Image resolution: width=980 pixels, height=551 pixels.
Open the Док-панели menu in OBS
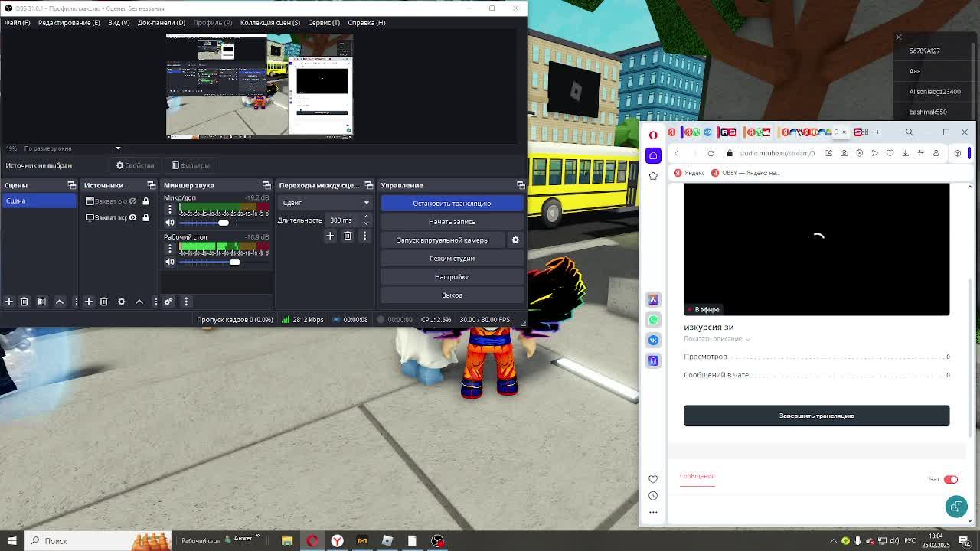(162, 23)
